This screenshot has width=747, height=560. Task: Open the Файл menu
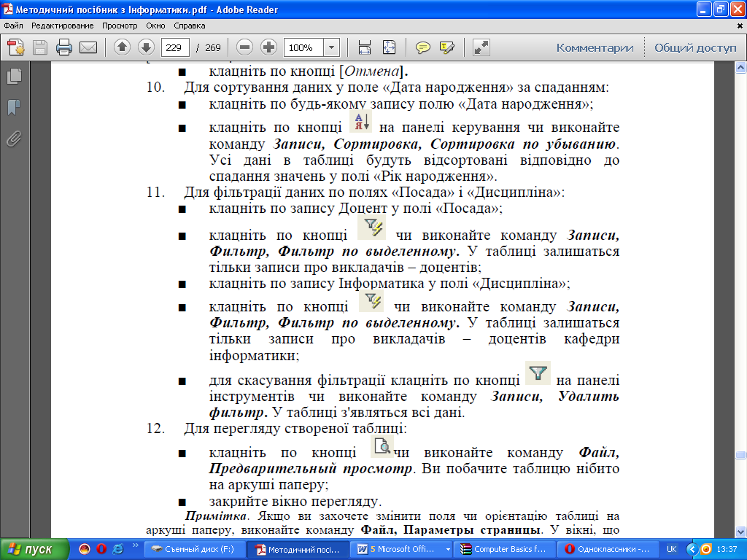pyautogui.click(x=13, y=26)
